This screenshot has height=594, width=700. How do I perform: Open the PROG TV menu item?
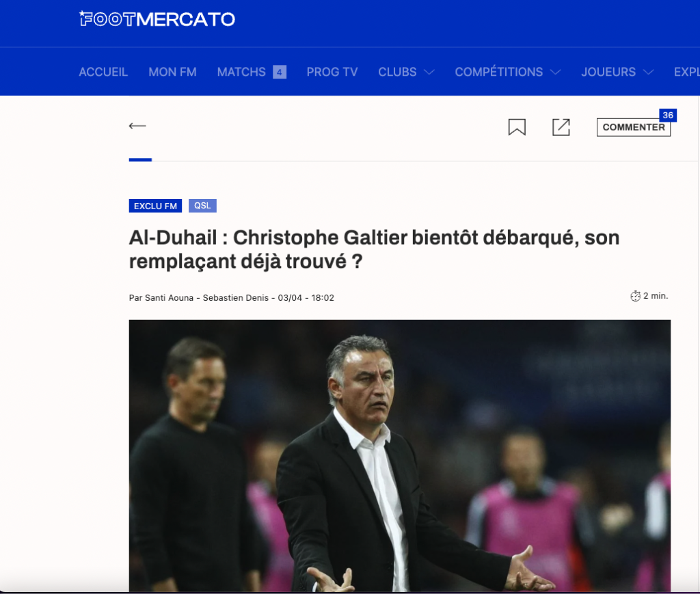[x=332, y=72]
